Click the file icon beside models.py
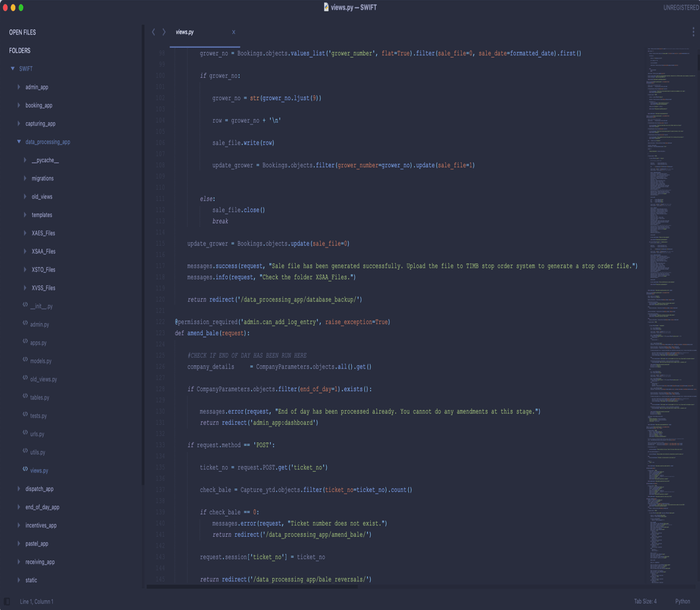700x610 pixels. [25, 360]
